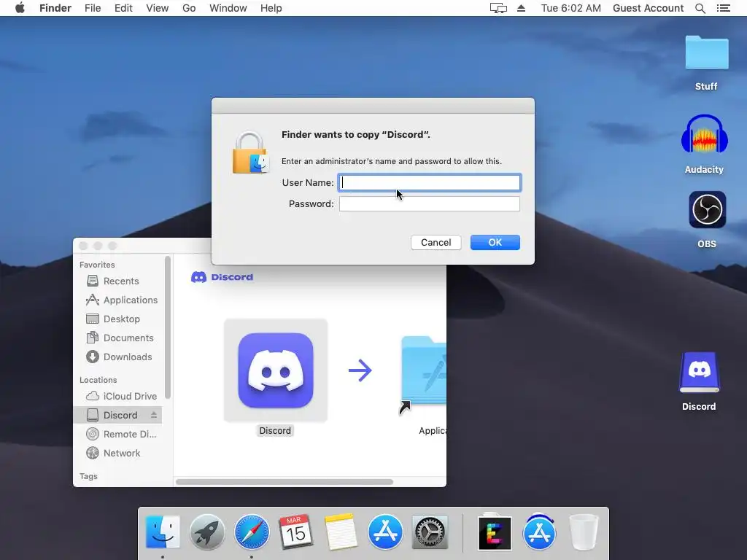Screen dimensions: 747x560
Task: Open System Preferences from the Dock
Action: 430,532
